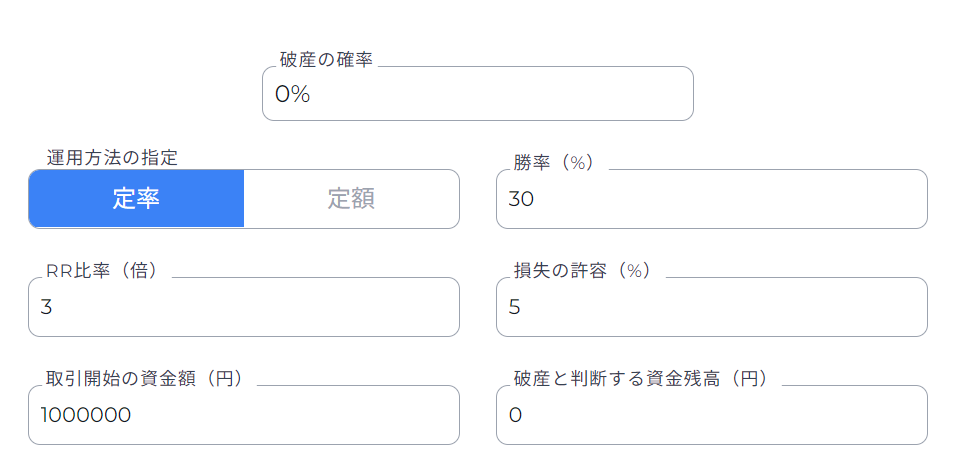960x470 pixels.
Task: Click the 破産と判断する資金残高（円） input
Action: pos(711,415)
